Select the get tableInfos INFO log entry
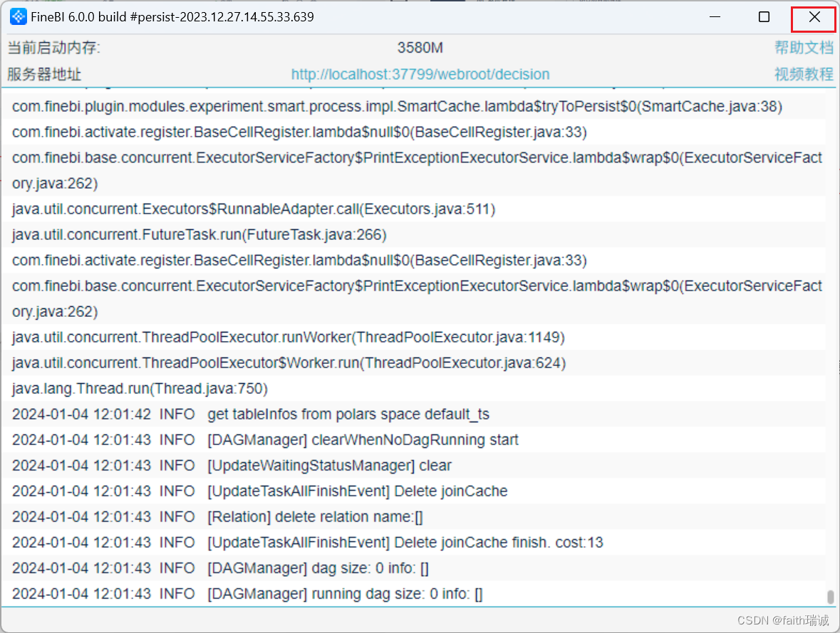 tap(251, 414)
